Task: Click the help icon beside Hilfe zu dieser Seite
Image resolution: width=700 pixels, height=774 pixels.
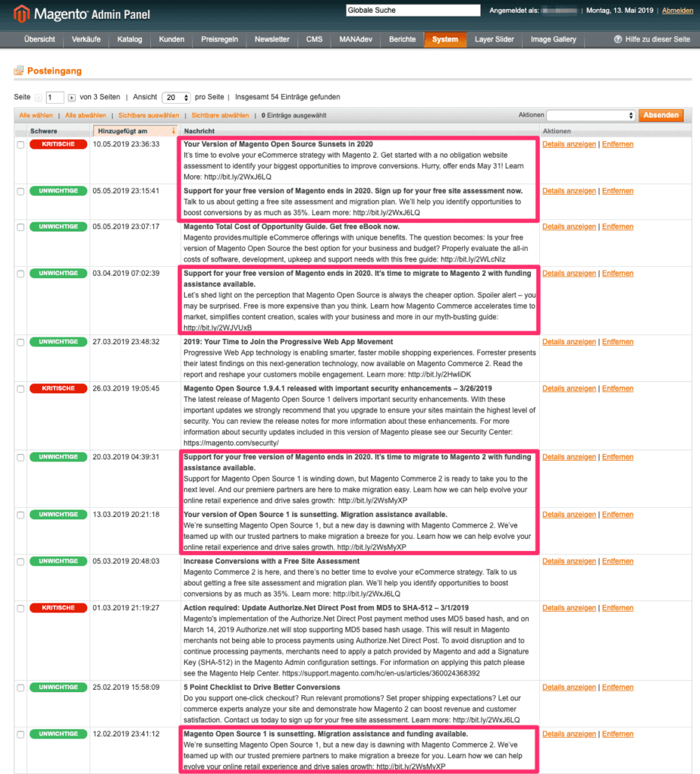Action: click(617, 39)
